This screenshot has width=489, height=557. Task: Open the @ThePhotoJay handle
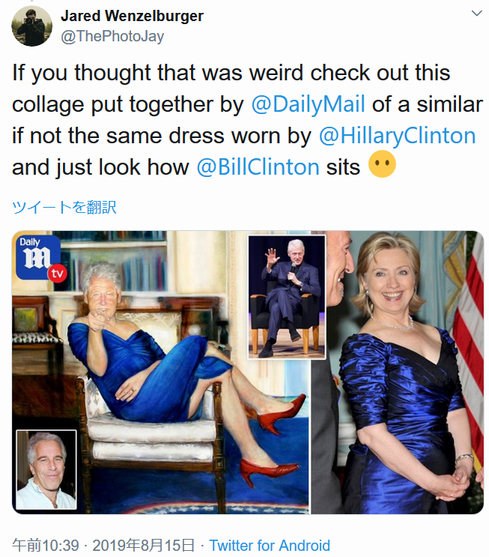click(113, 36)
